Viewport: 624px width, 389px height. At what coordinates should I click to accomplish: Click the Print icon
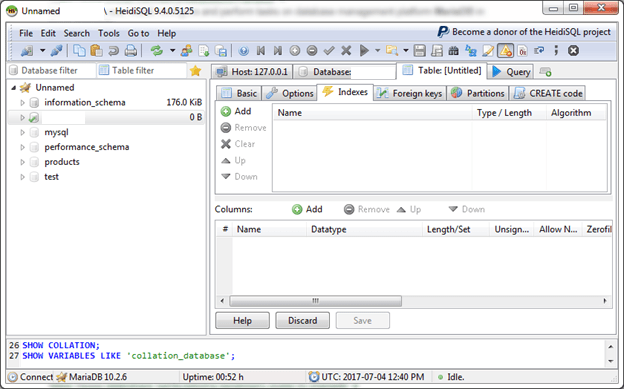(131, 51)
